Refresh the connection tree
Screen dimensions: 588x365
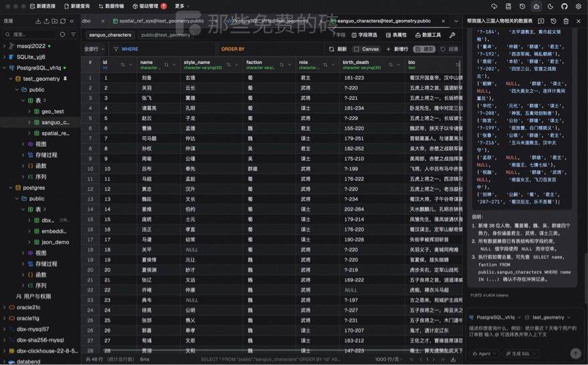[63, 21]
